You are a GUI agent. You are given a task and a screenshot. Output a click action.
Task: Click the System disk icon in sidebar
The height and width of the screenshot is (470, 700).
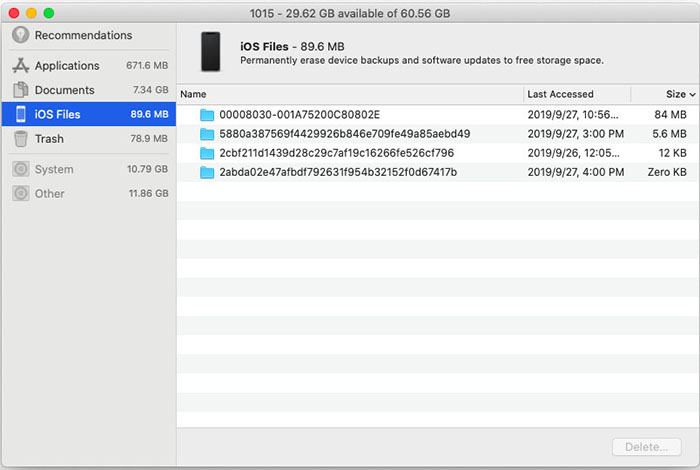21,169
